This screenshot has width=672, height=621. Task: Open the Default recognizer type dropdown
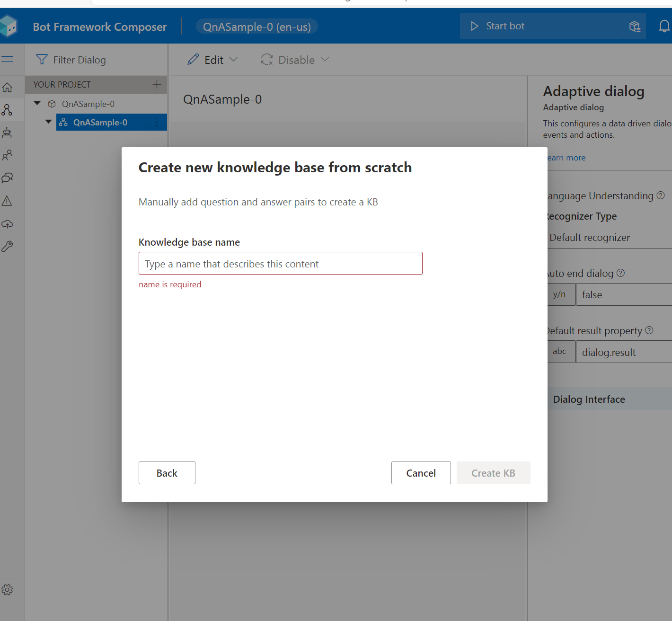tap(610, 237)
